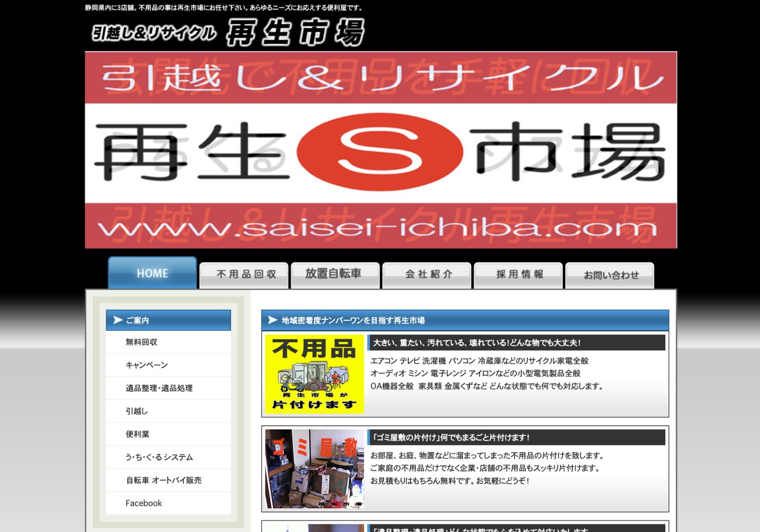Viewport: 760px width, 532px height.
Task: Open the お問い合わせ contact tab
Action: pos(609,276)
